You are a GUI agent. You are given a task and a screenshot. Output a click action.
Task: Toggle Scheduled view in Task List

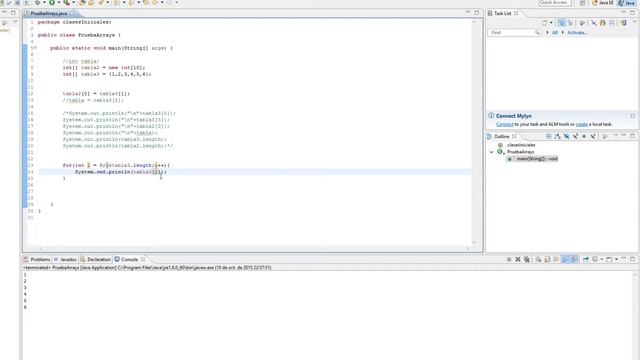571,23
